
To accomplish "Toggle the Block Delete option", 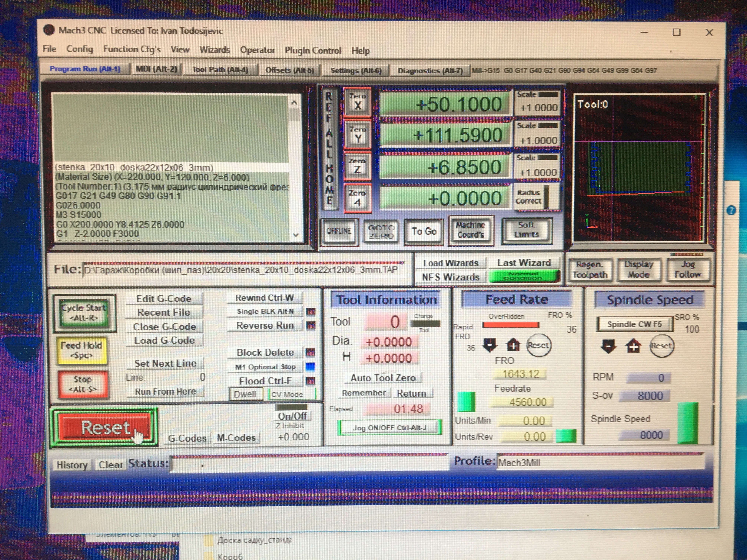I will pyautogui.click(x=265, y=352).
